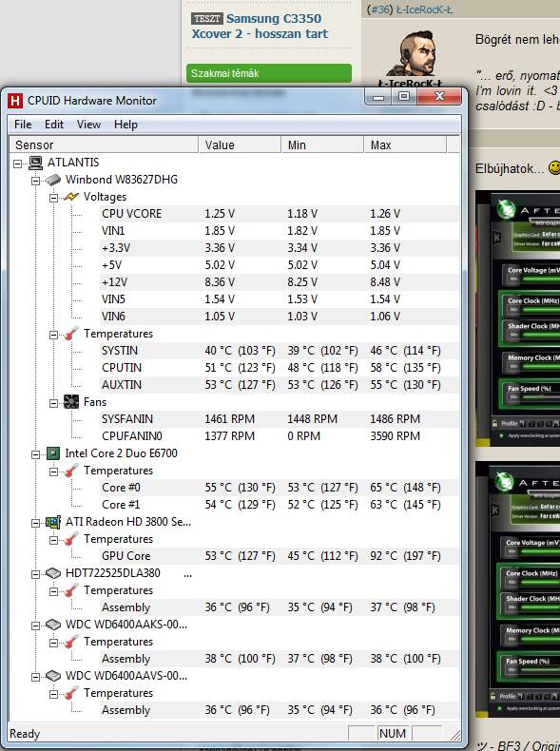
Task: Collapse the HDT722525DLA380 node
Action: (35, 574)
